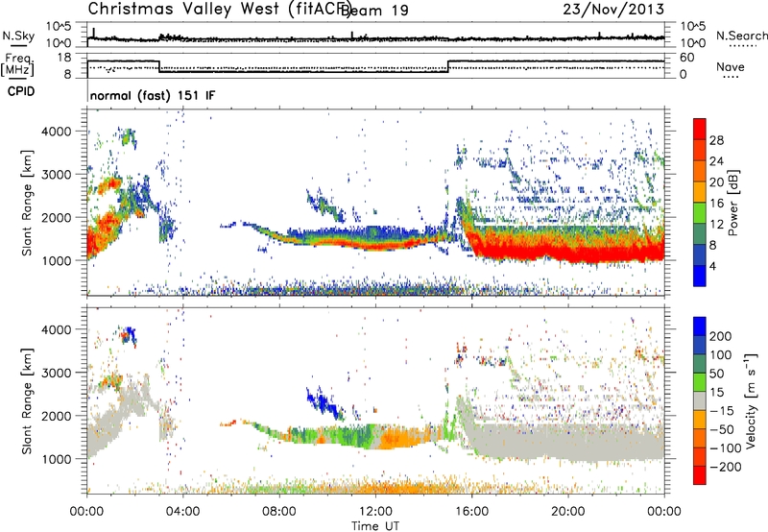Image resolution: width=768 pixels, height=532 pixels.
Task: Click the 'N.Sky' legend label
Action: (x=18, y=36)
